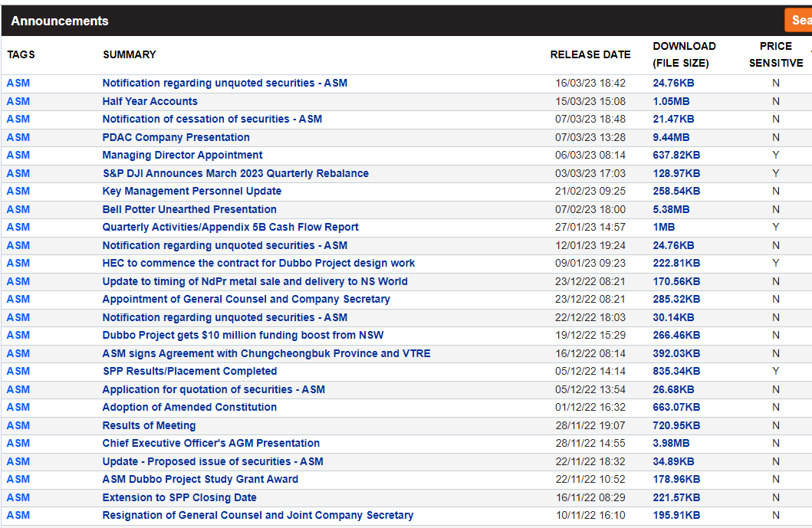Download the 258.54KB file
The width and height of the screenshot is (812, 528).
pos(676,191)
